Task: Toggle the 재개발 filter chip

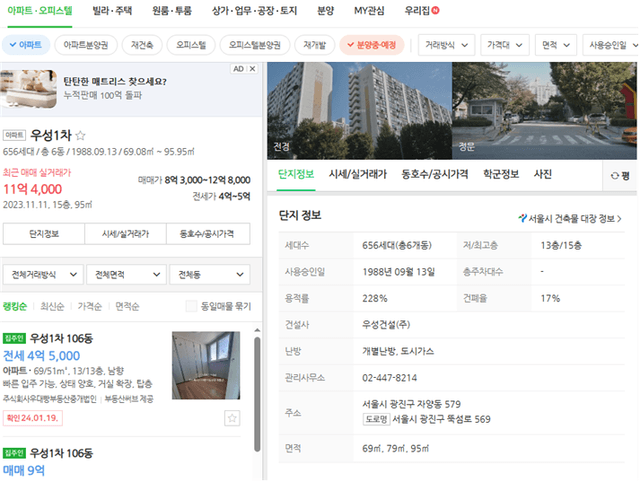Action: coord(315,45)
